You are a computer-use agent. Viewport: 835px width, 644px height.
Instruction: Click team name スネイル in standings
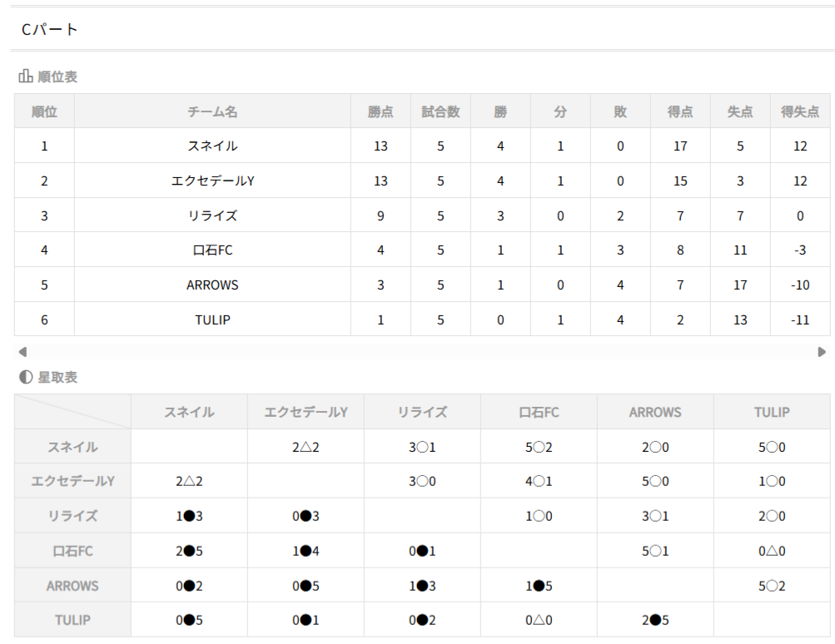pyautogui.click(x=212, y=146)
